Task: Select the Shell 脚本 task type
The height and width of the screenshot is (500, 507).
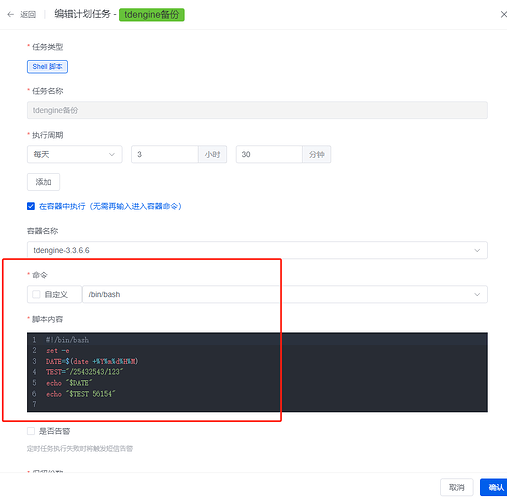Action: [47, 67]
